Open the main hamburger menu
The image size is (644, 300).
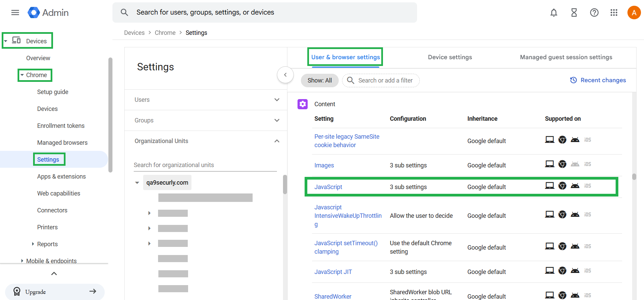point(15,13)
